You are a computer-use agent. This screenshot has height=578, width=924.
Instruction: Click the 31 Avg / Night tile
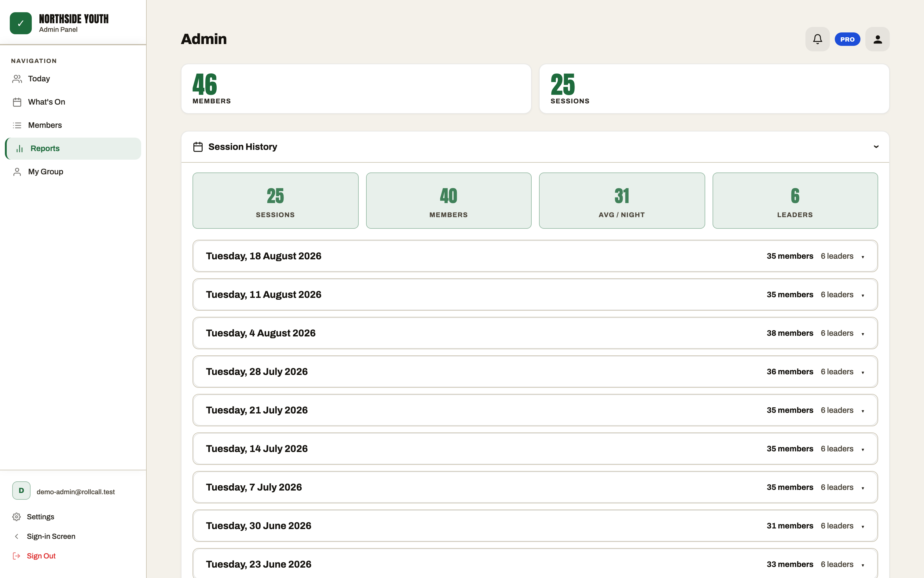pos(621,201)
